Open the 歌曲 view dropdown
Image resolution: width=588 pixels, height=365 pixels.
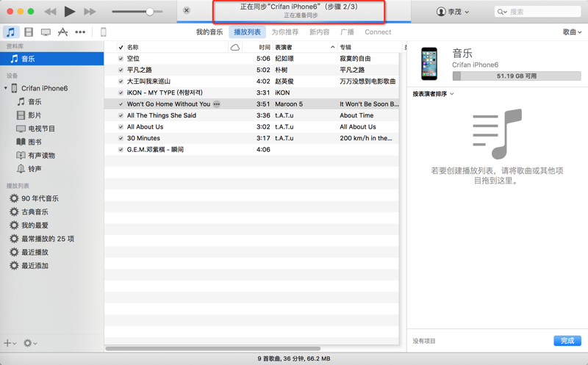pyautogui.click(x=572, y=32)
